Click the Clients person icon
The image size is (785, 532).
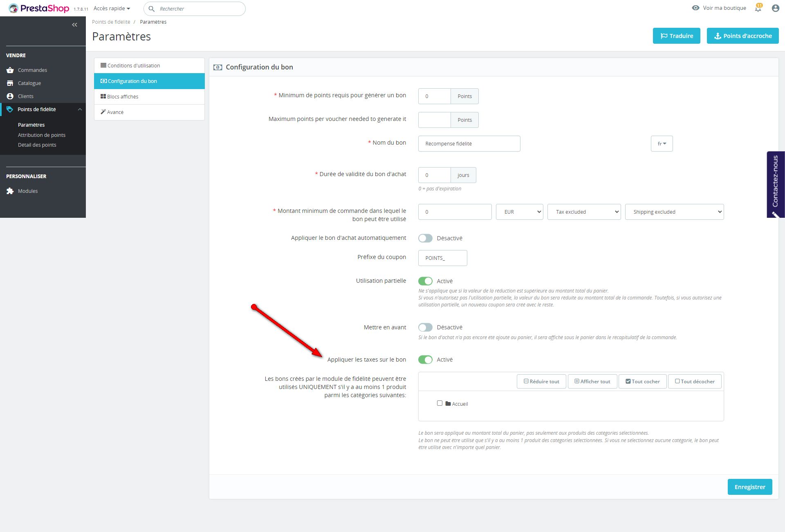[x=10, y=96]
